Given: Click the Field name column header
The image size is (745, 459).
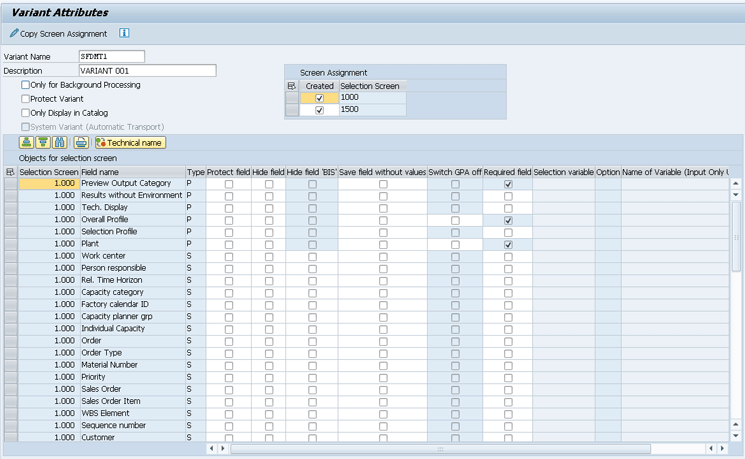Looking at the screenshot, I should coord(132,172).
